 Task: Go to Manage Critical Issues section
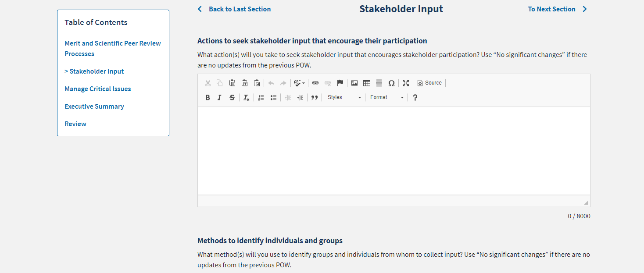[x=98, y=89]
